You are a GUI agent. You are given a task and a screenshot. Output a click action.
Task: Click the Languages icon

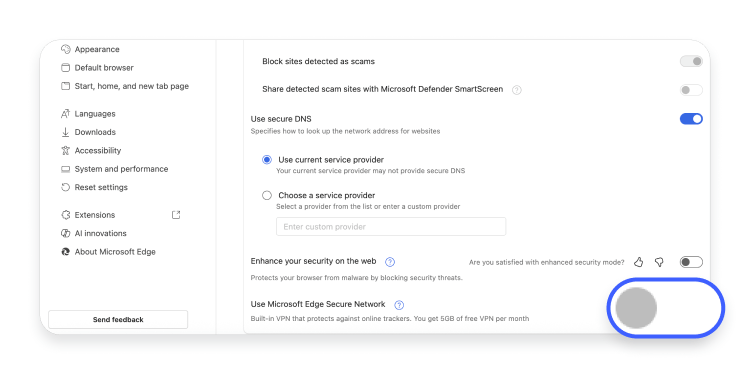coord(66,114)
